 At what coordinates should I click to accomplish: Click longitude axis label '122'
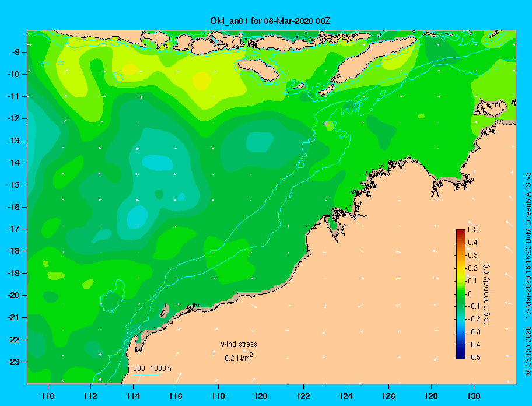coord(303,396)
